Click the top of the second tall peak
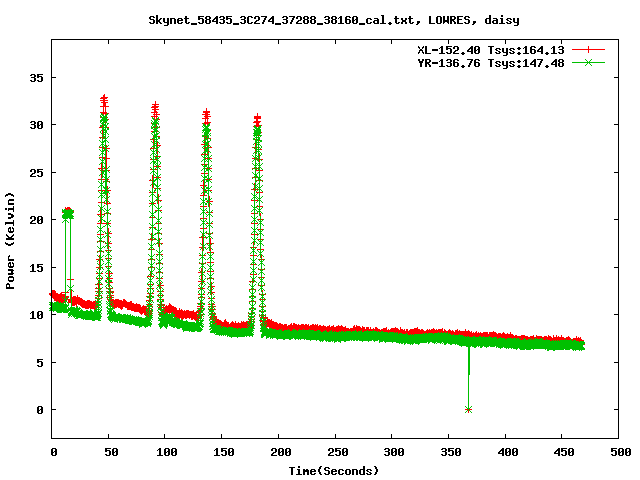The image size is (640, 480). (x=155, y=106)
